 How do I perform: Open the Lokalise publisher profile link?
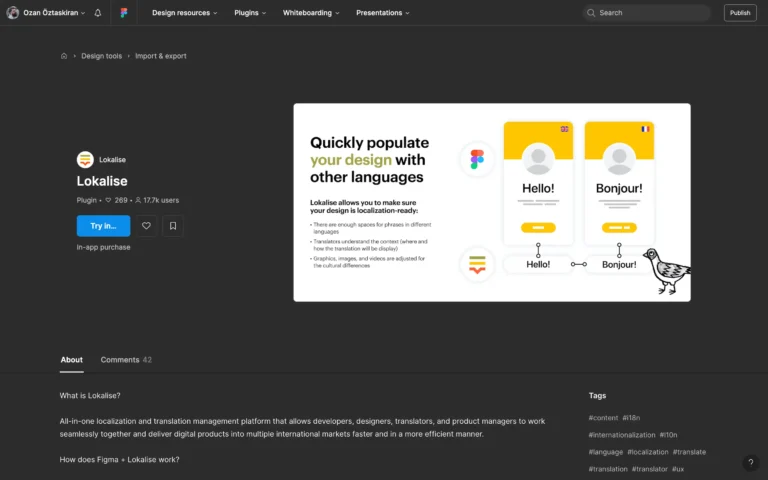[x=112, y=160]
